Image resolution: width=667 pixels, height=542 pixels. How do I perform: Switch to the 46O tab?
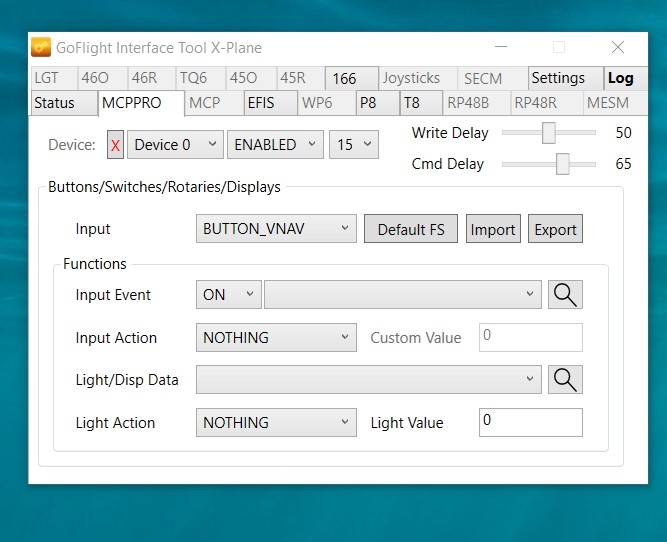tap(102, 78)
